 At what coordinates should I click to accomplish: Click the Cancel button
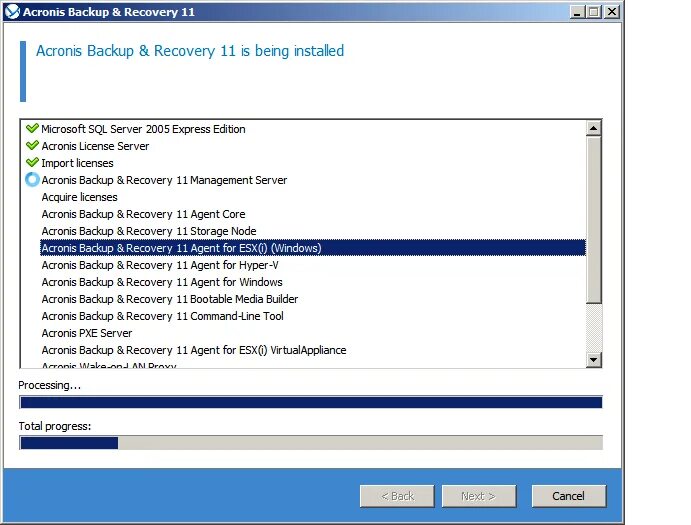tap(568, 496)
